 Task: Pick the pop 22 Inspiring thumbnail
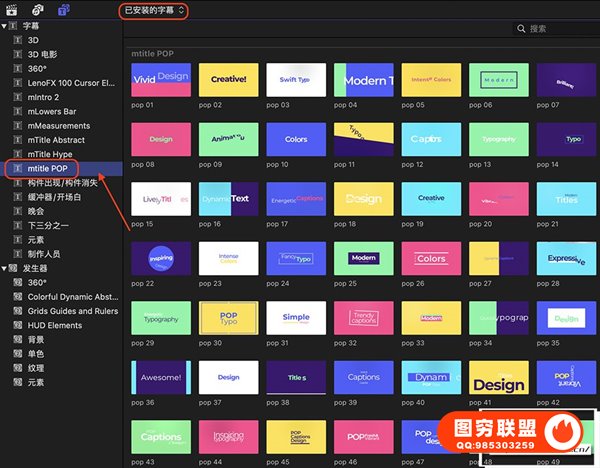coord(160,259)
